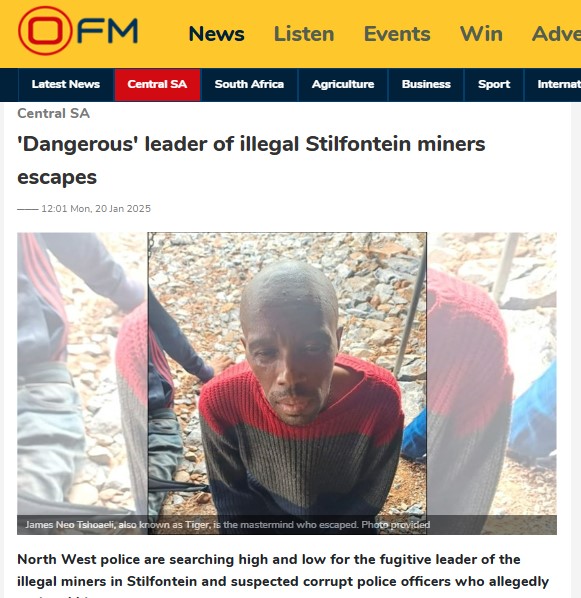Open the Business news tab

point(426,84)
